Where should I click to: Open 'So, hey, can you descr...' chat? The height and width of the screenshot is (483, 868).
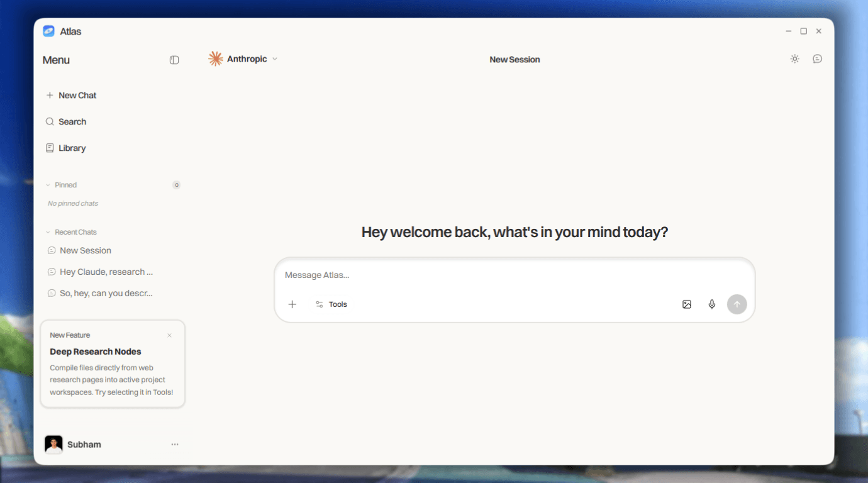click(x=101, y=293)
